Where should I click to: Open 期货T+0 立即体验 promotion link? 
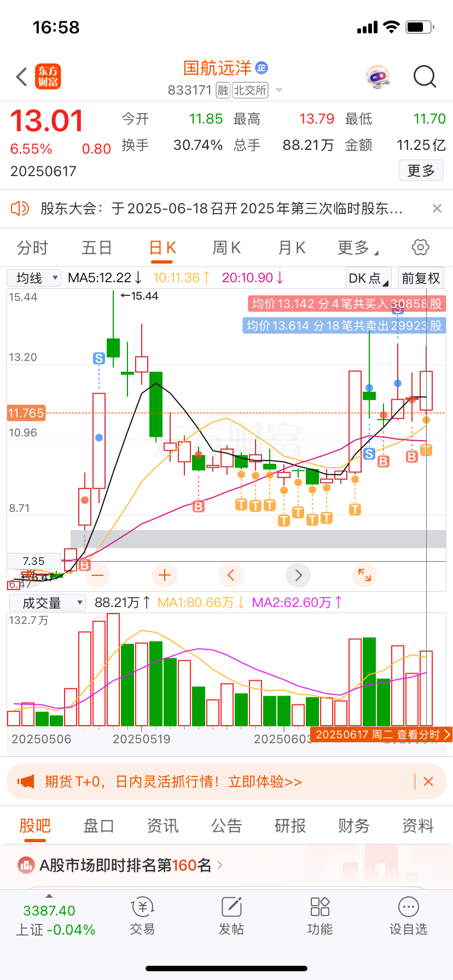(173, 781)
